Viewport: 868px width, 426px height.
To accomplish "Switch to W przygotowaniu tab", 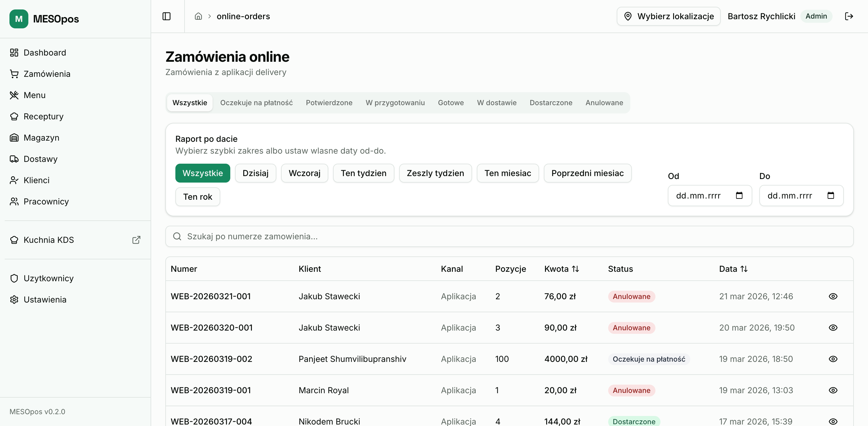I will coord(395,103).
